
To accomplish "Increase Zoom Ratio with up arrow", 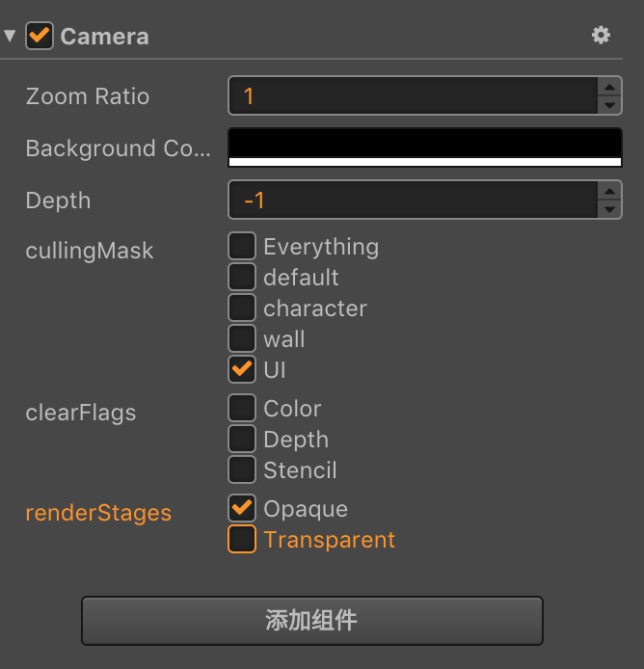I will coord(609,87).
